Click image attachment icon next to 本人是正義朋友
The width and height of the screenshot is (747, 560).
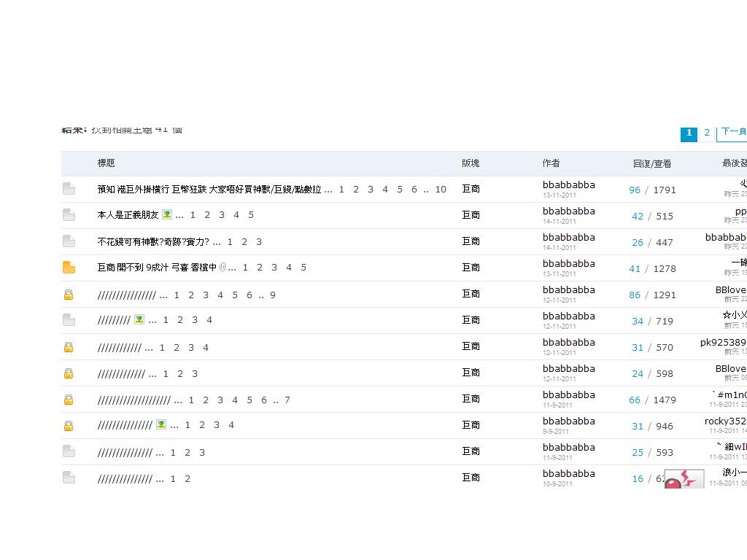[x=167, y=214]
